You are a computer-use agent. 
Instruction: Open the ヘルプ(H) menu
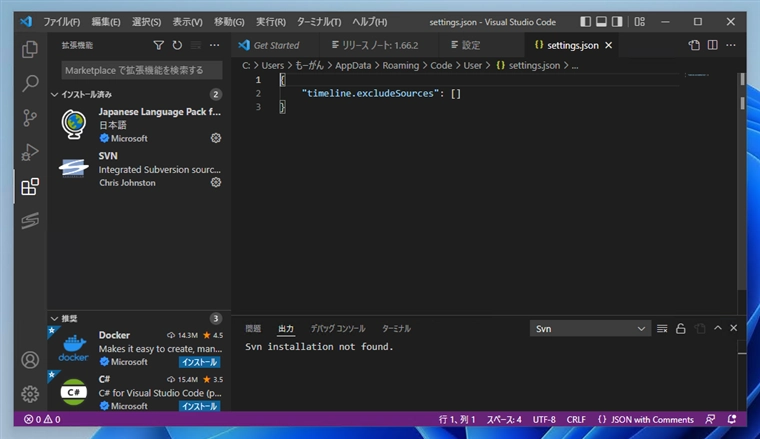pyautogui.click(x=369, y=22)
